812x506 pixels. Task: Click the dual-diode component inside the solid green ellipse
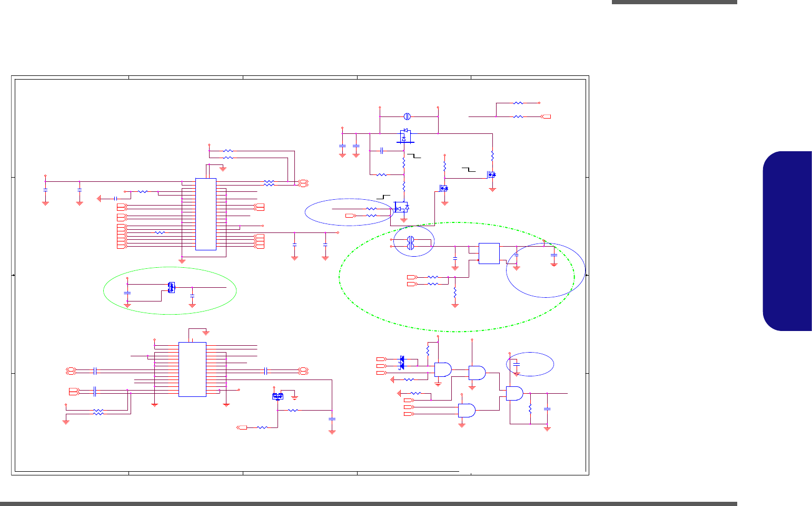tap(171, 287)
